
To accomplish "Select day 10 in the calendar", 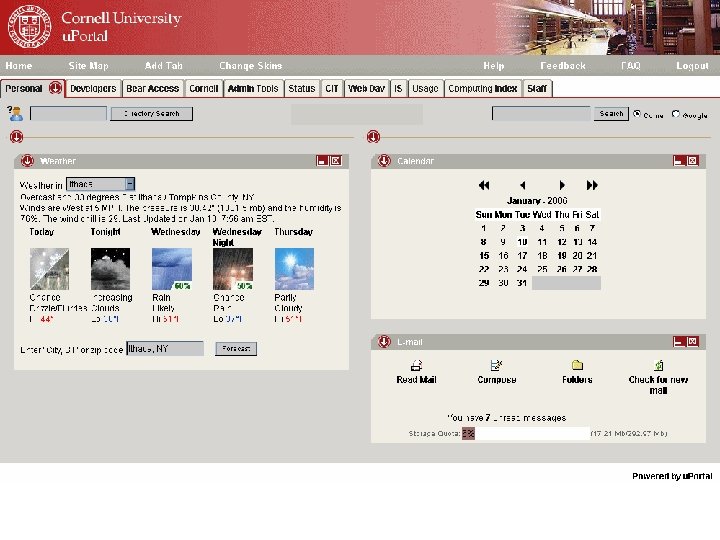I will tap(522, 242).
